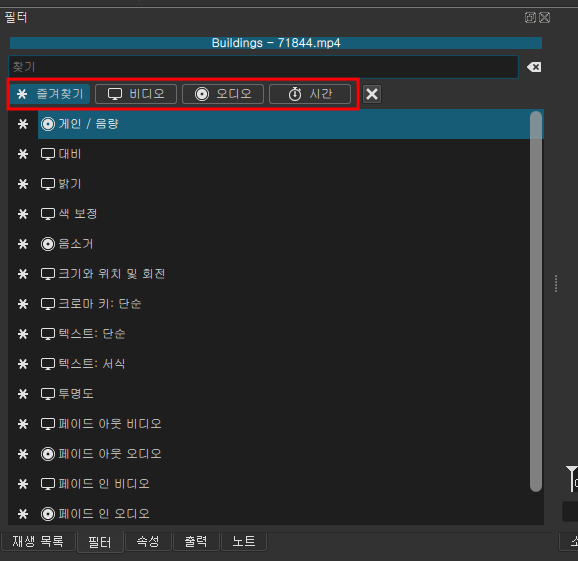Select the 색 보정 filter
The height and width of the screenshot is (561, 578).
point(290,214)
